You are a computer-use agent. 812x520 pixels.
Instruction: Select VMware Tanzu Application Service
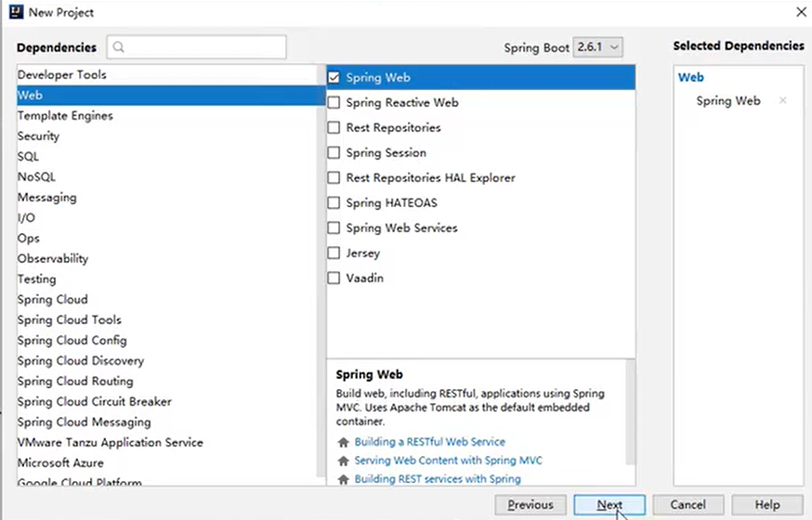pos(166,442)
